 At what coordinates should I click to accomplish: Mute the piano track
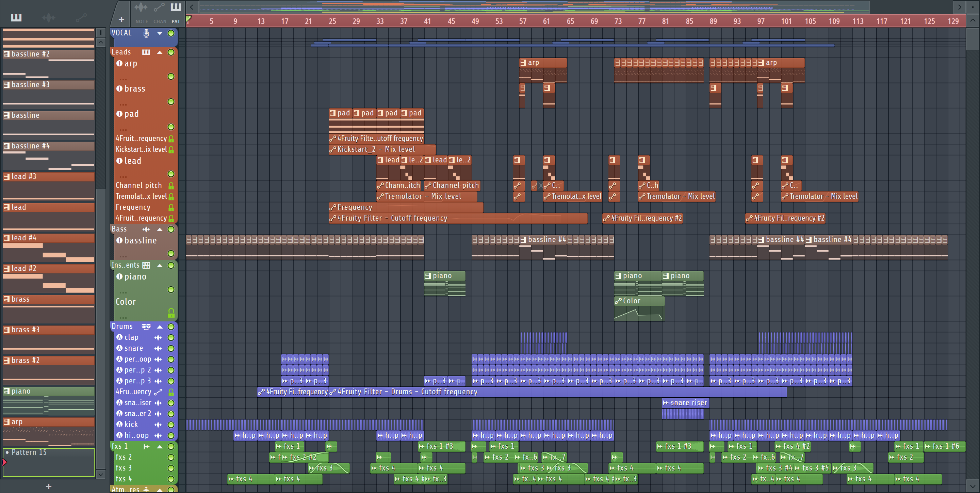pyautogui.click(x=171, y=290)
